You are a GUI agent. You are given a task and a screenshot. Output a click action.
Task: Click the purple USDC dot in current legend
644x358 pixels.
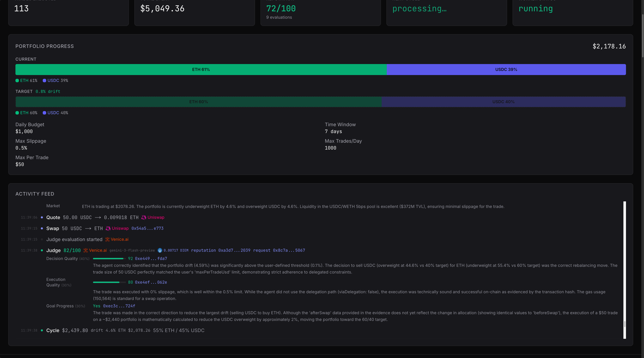[x=44, y=81]
